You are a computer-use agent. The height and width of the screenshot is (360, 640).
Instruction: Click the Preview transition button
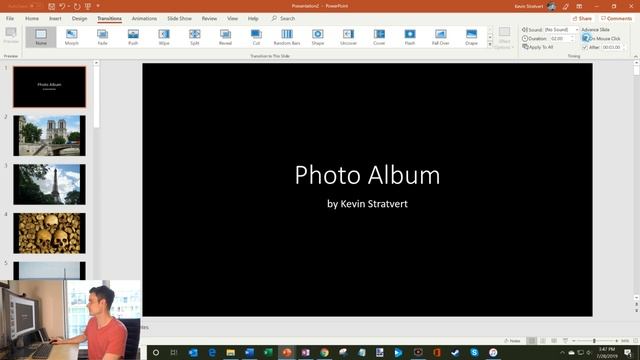click(11, 36)
